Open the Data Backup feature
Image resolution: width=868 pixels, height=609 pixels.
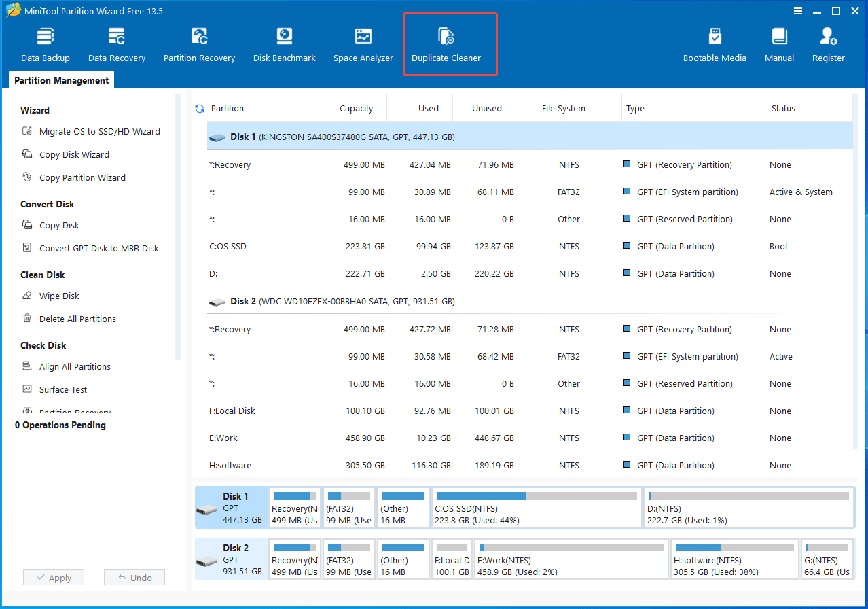(x=45, y=42)
